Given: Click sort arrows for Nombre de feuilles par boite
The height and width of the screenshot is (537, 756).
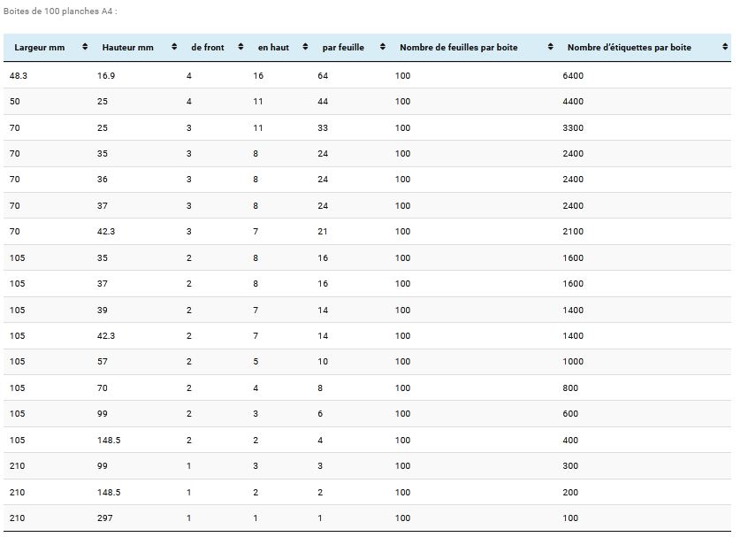Looking at the screenshot, I should pos(550,47).
